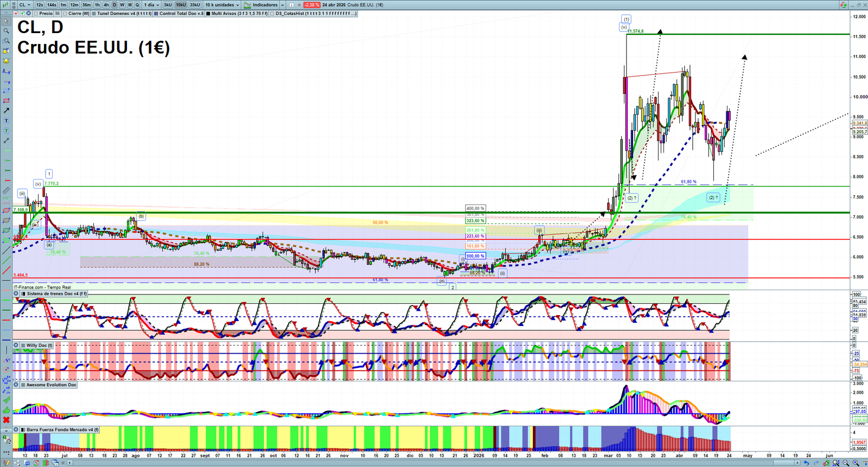Toggle the DS_CotasHist checkbox
This screenshot has width=868, height=467.
coord(272,14)
